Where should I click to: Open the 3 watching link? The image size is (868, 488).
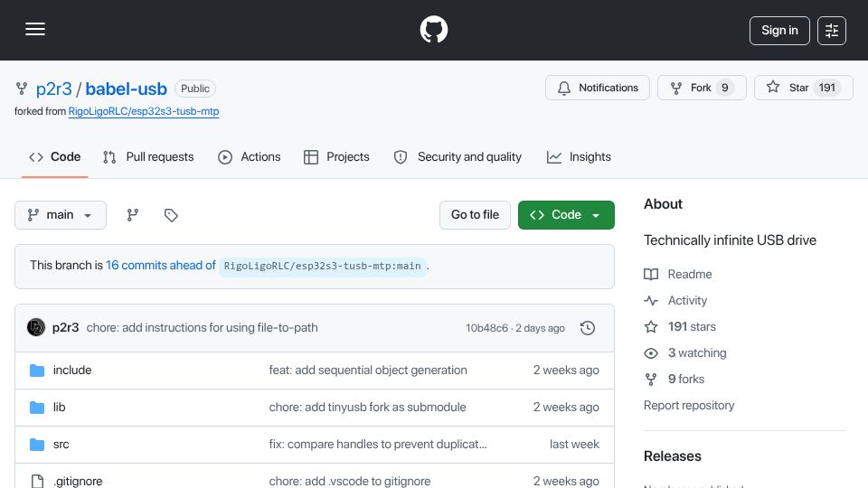coord(686,353)
